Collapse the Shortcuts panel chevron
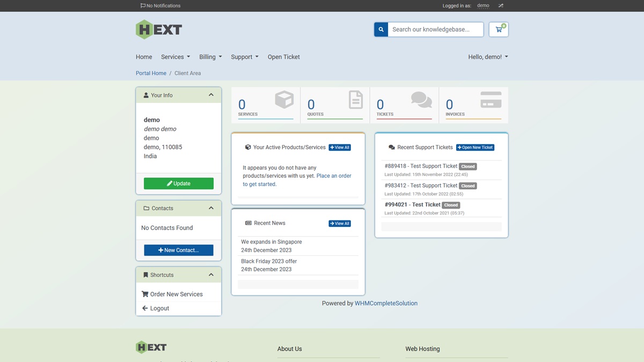Screen dimensions: 644x362 click(x=211, y=275)
